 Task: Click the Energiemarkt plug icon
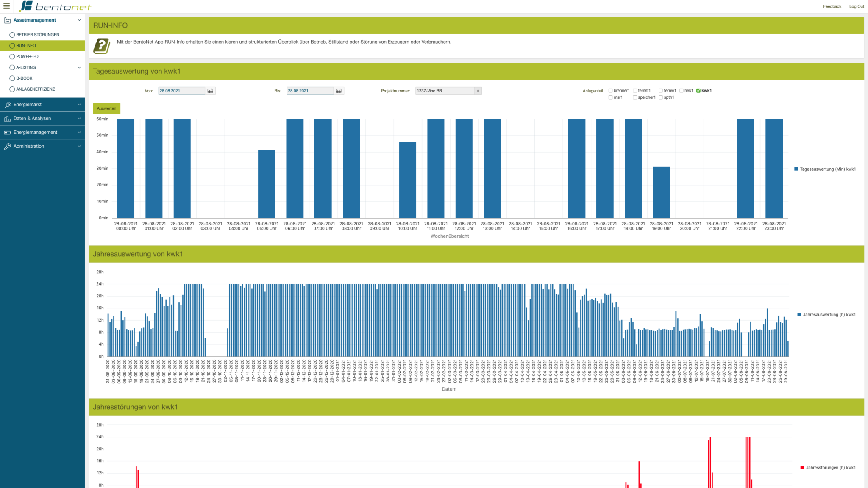7,105
